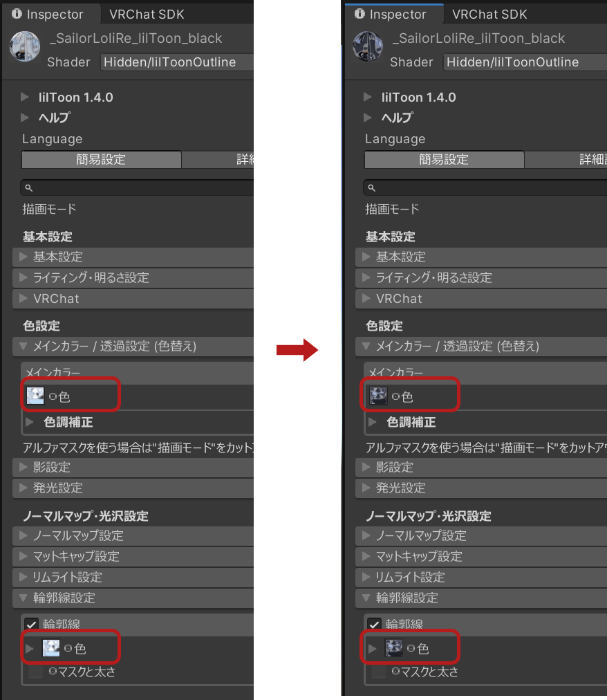The image size is (607, 700).
Task: Switch to VRChat SDK tab in left panel
Action: pos(147,15)
